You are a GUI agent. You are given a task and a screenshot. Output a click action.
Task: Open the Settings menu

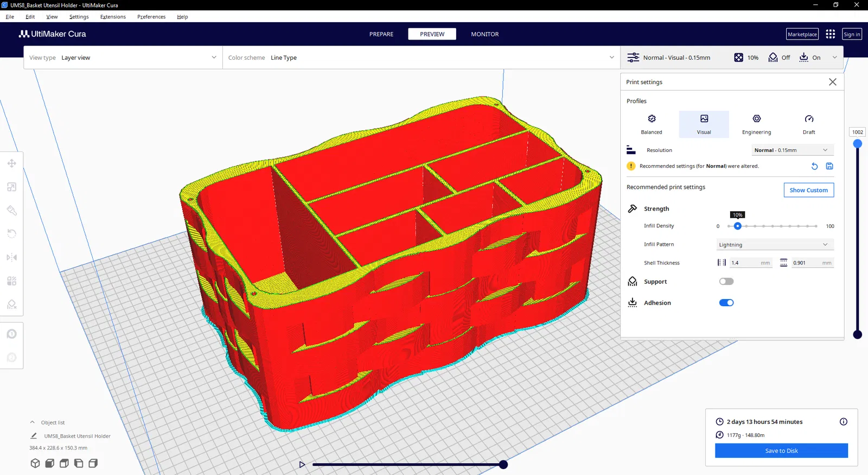(79, 17)
